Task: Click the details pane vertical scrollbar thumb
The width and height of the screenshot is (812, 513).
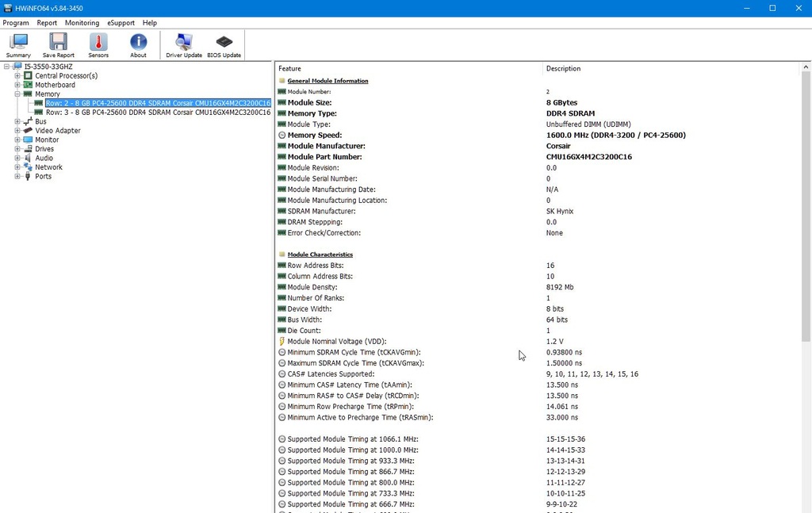Action: (x=806, y=206)
